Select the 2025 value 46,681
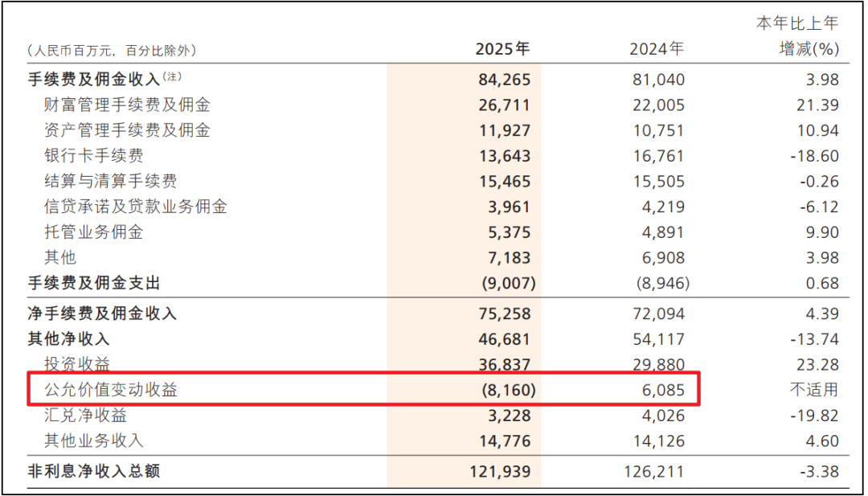 pos(502,339)
